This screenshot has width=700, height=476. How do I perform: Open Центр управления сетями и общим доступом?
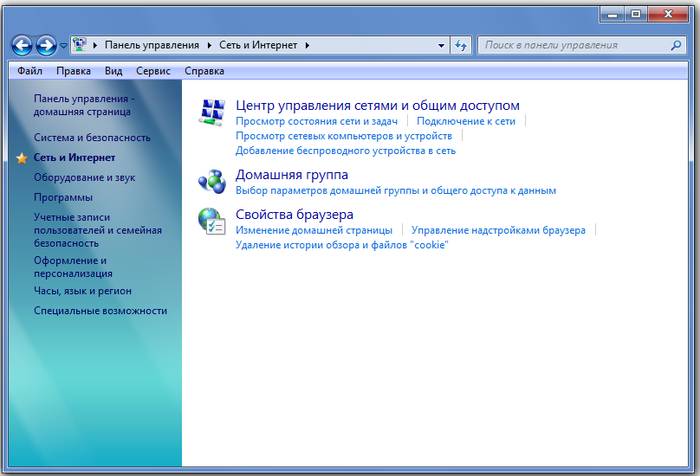378,105
